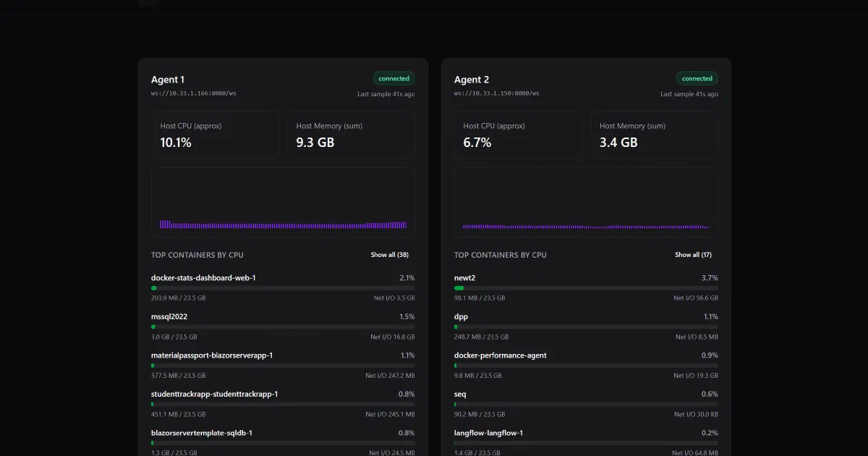Open container studenttrackrapp-studenttrackrapp-1

pos(214,394)
